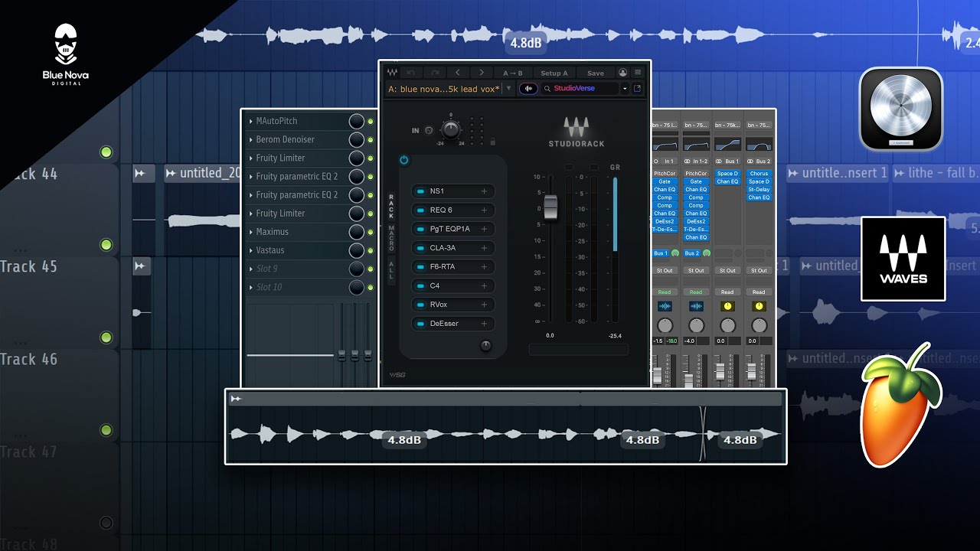This screenshot has width=980, height=551.
Task: Open dropdown arrow right of StudioVerse search
Action: pos(625,89)
